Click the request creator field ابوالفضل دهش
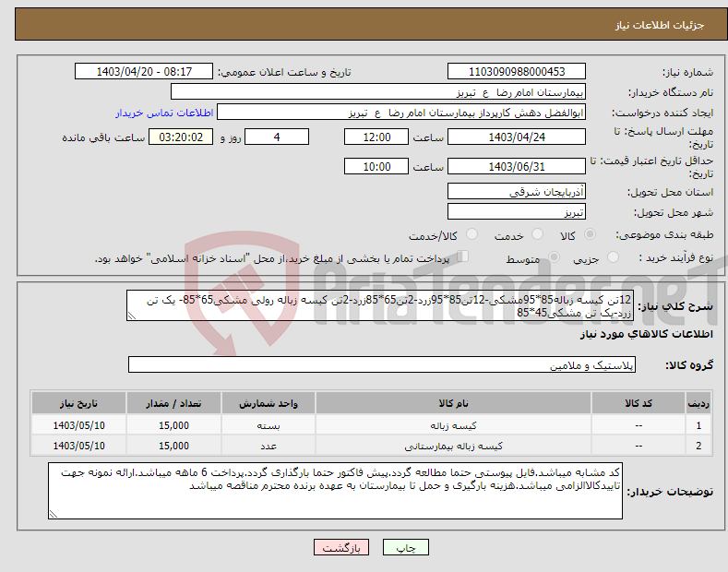 (401, 113)
